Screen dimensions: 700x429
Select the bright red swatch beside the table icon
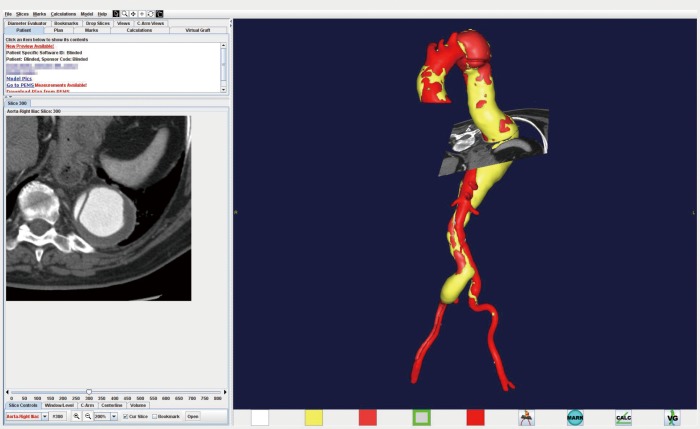[475, 418]
